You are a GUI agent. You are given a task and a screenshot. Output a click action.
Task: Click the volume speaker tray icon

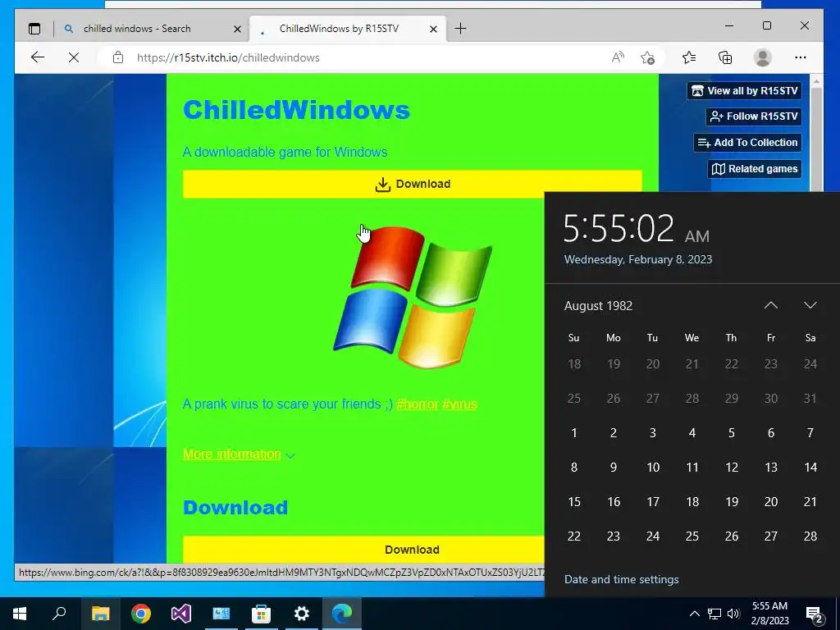click(x=733, y=614)
